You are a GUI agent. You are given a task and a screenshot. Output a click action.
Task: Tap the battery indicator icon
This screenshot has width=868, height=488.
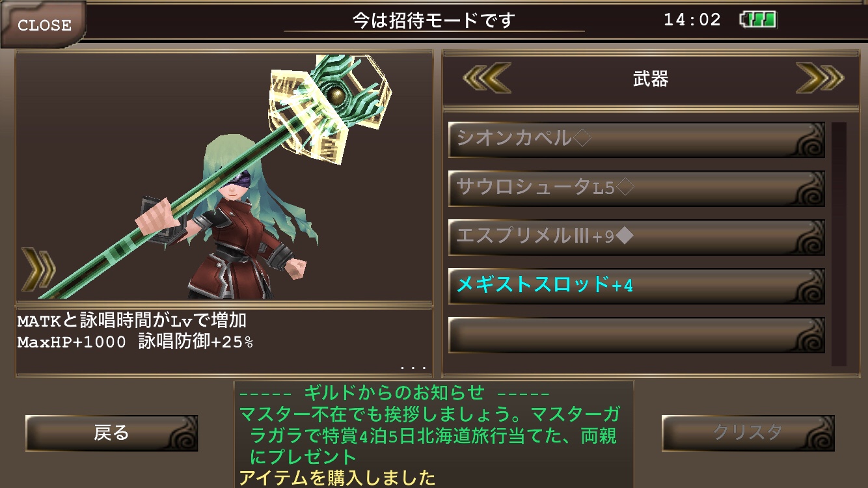[x=759, y=20]
